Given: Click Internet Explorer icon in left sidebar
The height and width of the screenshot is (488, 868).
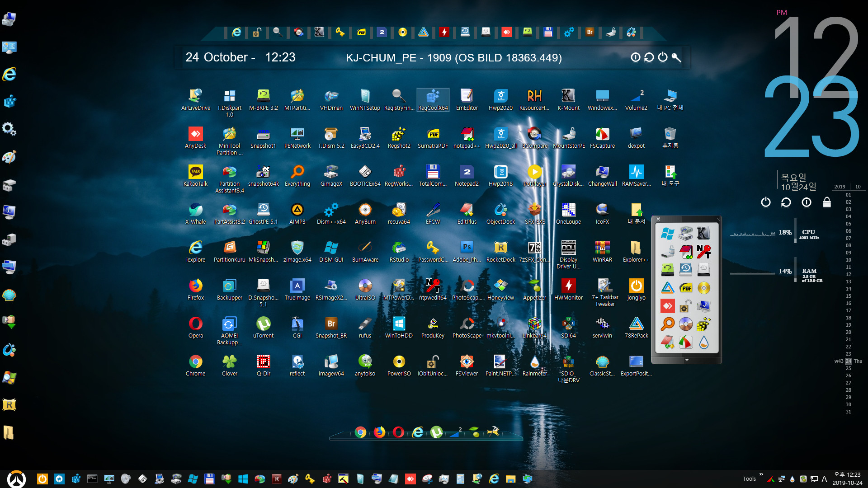Looking at the screenshot, I should (x=9, y=74).
